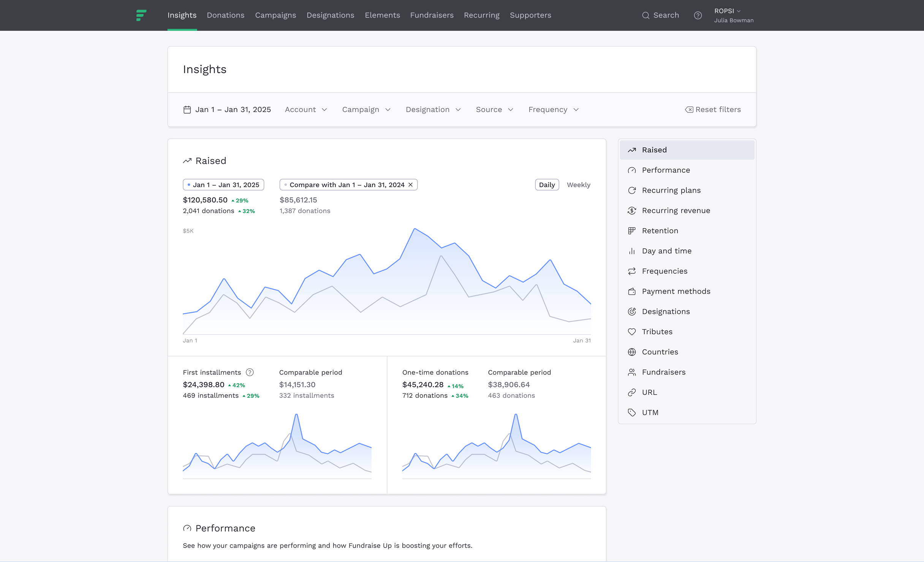This screenshot has width=924, height=562.
Task: Open the Supporters nav tab
Action: [530, 15]
